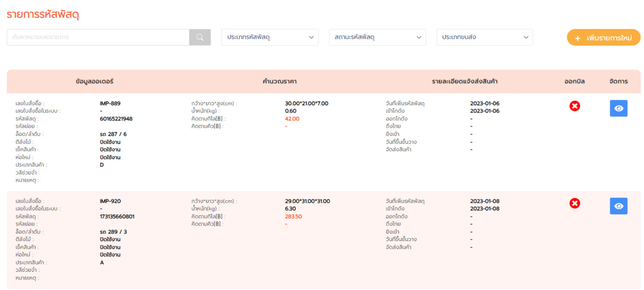The height and width of the screenshot is (290, 644).
Task: Click จัดการ column header
Action: [x=618, y=82]
